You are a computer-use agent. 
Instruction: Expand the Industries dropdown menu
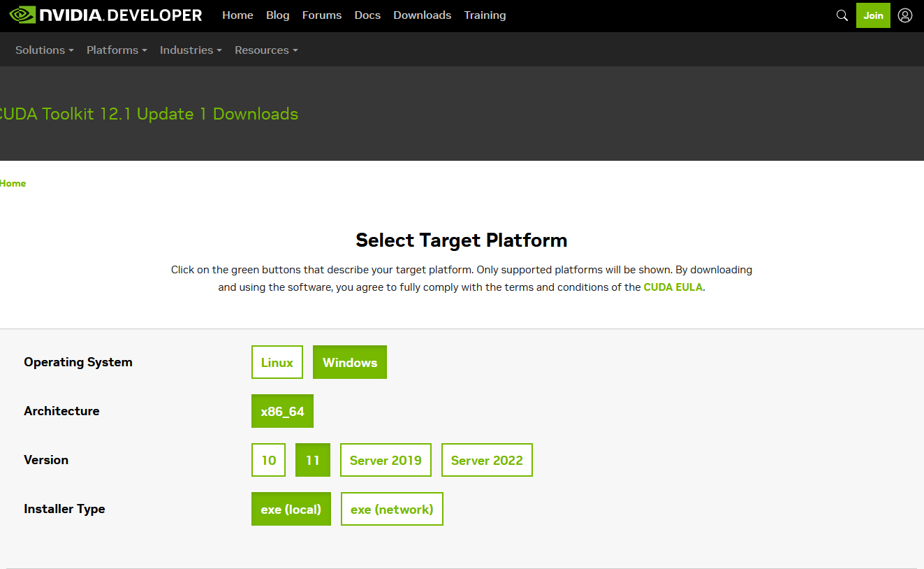[191, 50]
